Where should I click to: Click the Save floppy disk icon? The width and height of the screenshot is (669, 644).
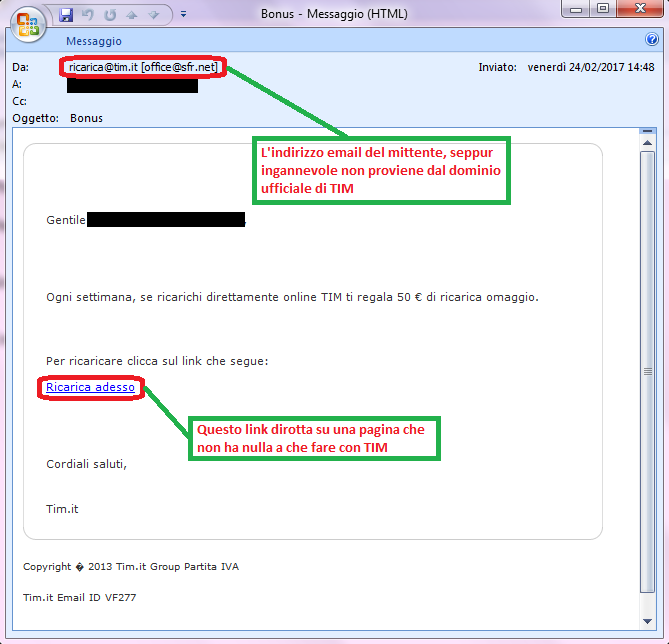point(66,15)
